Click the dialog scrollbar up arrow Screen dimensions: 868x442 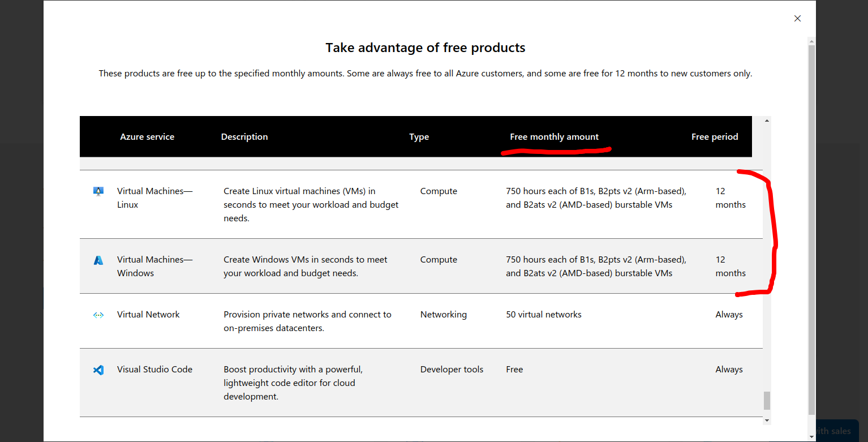(x=812, y=41)
